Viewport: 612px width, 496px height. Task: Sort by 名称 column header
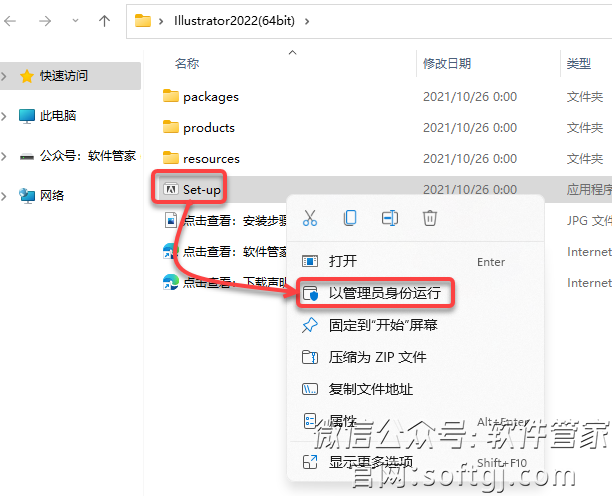click(x=187, y=63)
